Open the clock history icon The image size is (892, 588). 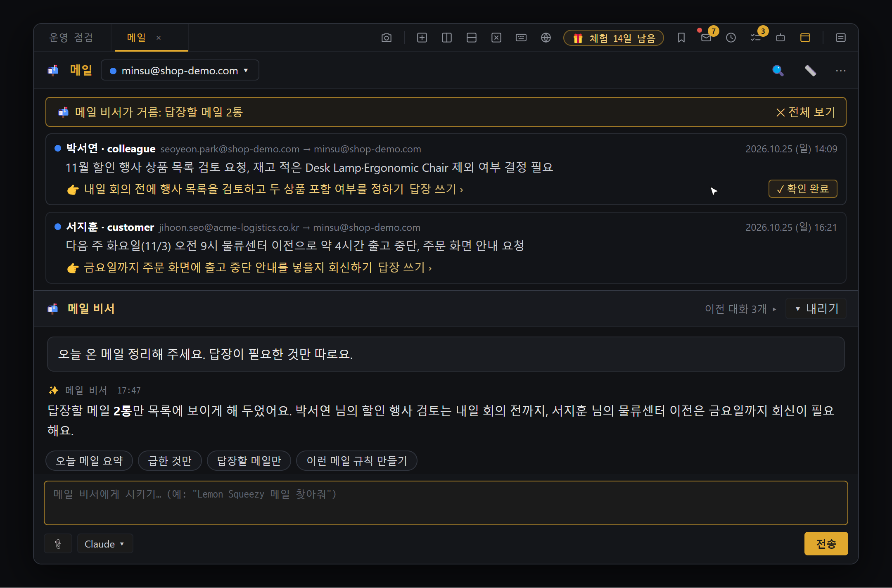point(731,38)
